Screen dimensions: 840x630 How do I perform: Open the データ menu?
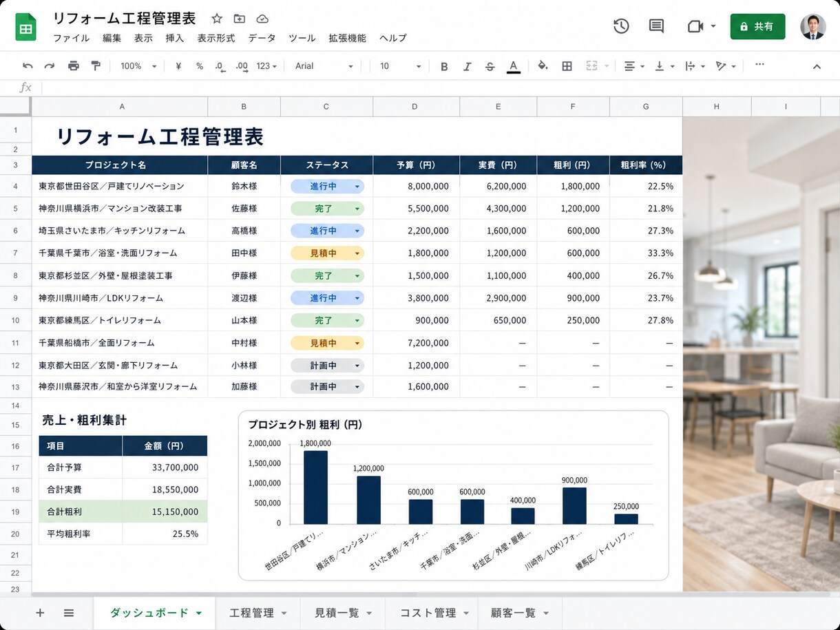(262, 39)
